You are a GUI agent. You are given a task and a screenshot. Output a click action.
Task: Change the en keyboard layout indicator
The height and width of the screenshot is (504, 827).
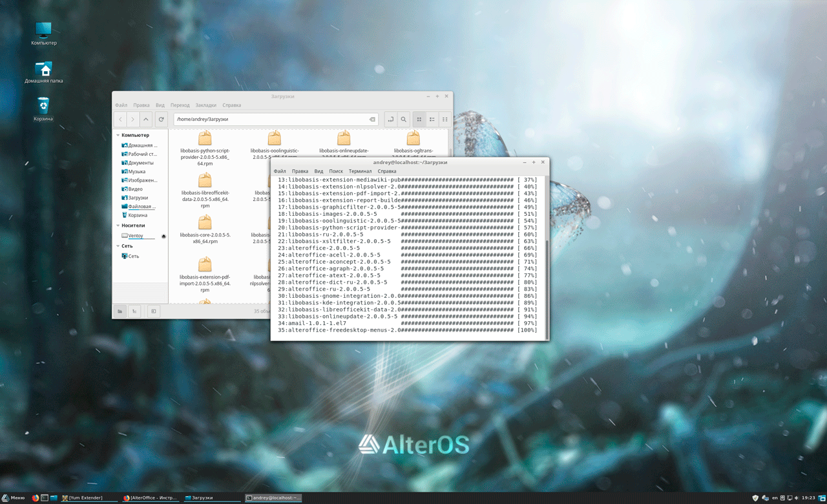click(775, 498)
